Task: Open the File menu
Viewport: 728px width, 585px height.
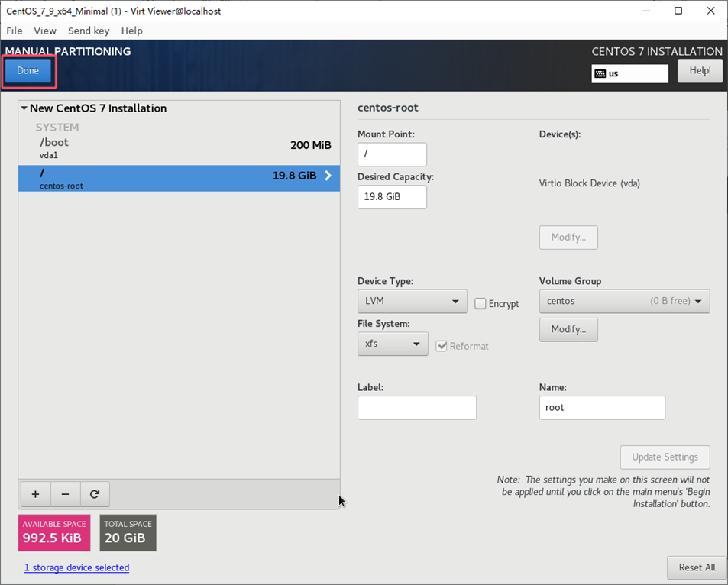Action: coord(15,31)
